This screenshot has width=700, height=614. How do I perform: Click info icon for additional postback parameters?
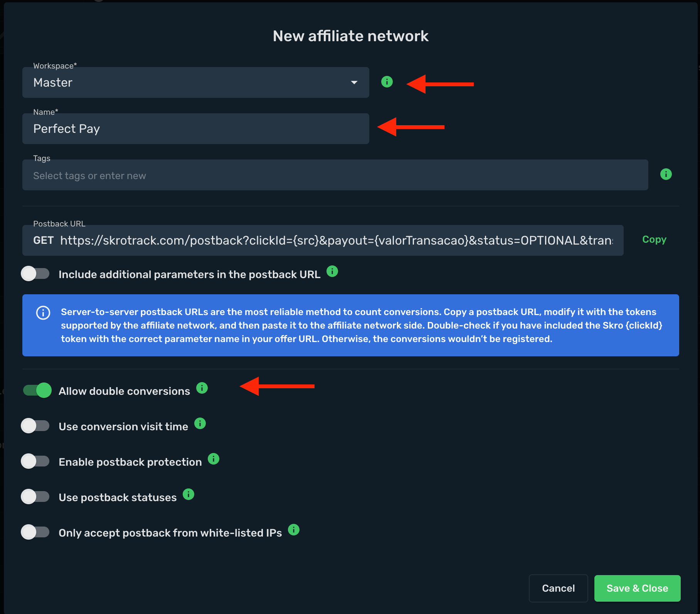pos(332,271)
